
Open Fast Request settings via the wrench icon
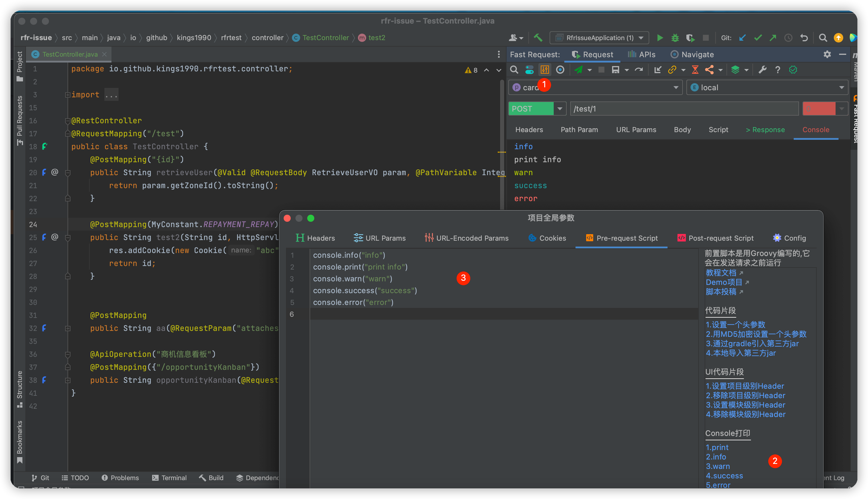pos(762,70)
